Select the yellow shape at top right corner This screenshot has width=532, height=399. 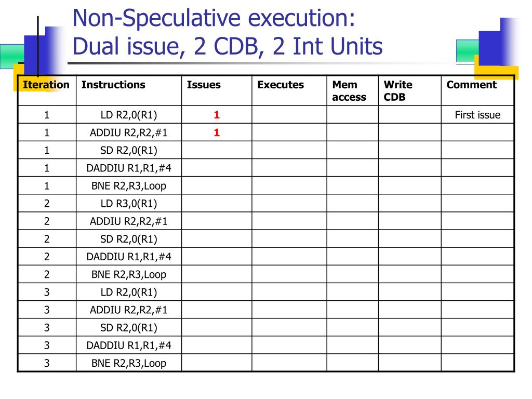(x=496, y=71)
